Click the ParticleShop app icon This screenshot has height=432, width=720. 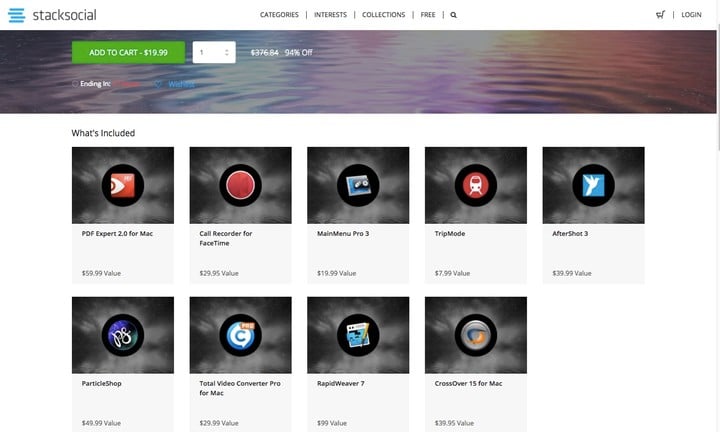click(123, 335)
